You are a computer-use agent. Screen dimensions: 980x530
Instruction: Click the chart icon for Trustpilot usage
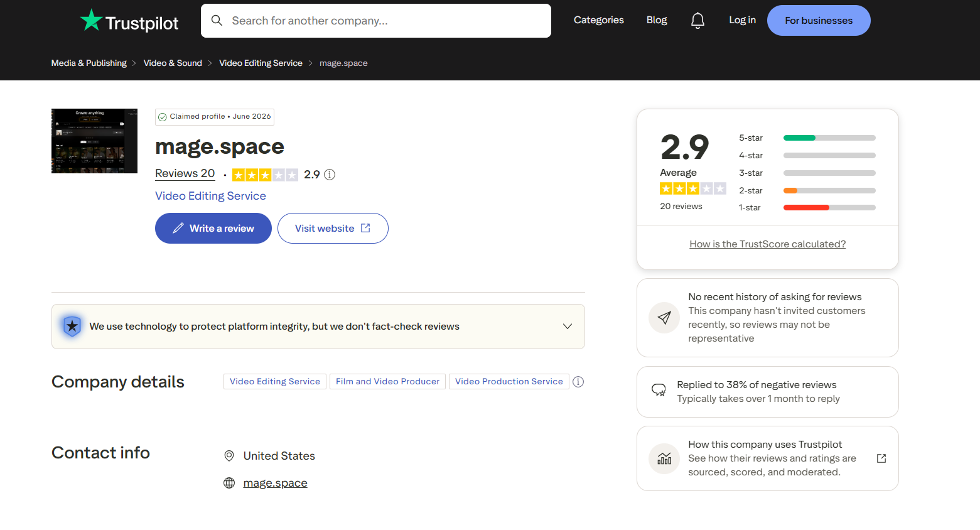(x=664, y=458)
